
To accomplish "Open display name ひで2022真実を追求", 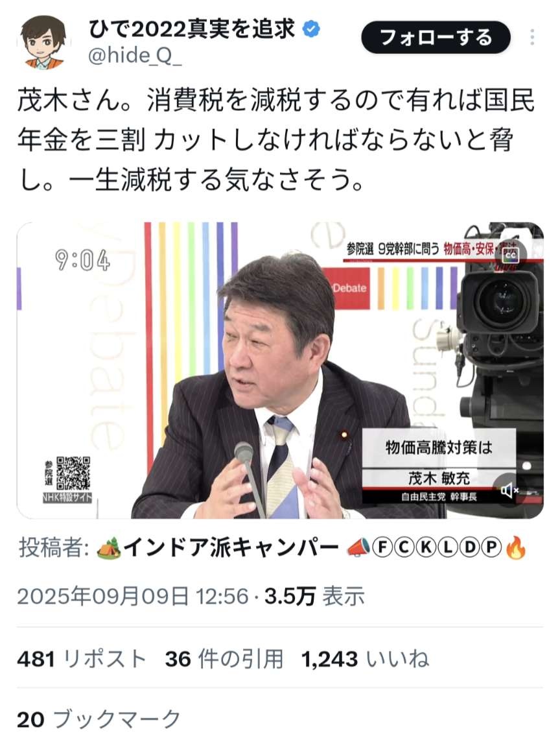I will (192, 30).
